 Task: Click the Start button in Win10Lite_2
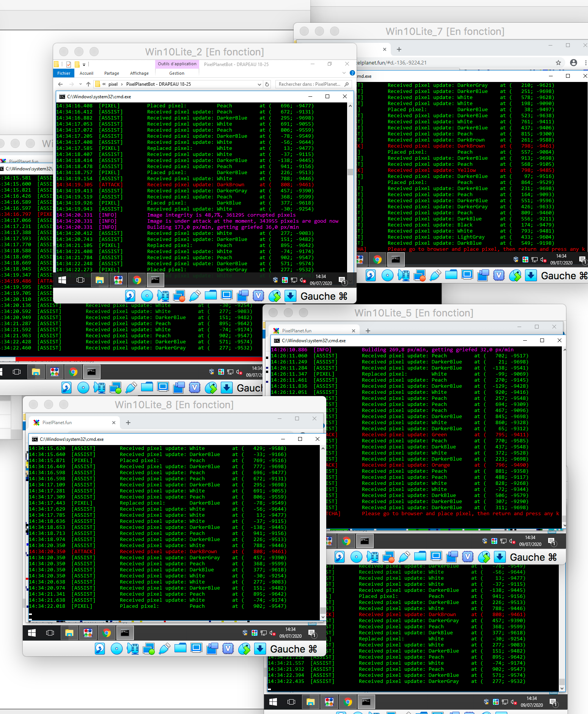[62, 280]
